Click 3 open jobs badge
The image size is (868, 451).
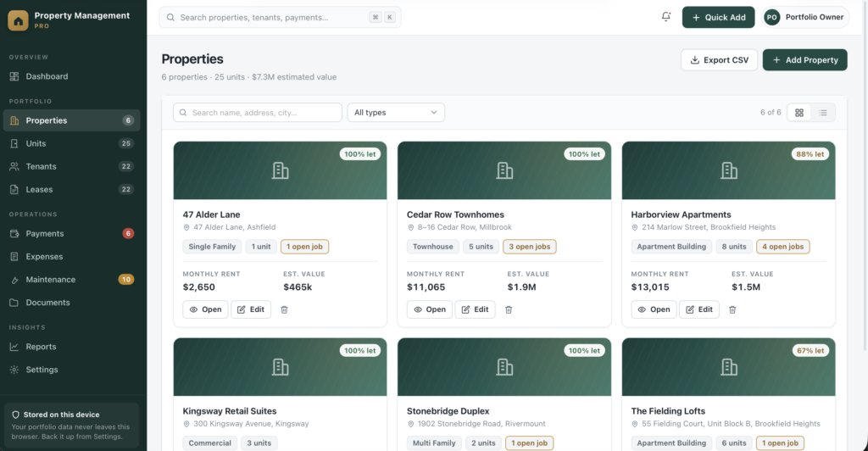pyautogui.click(x=530, y=247)
